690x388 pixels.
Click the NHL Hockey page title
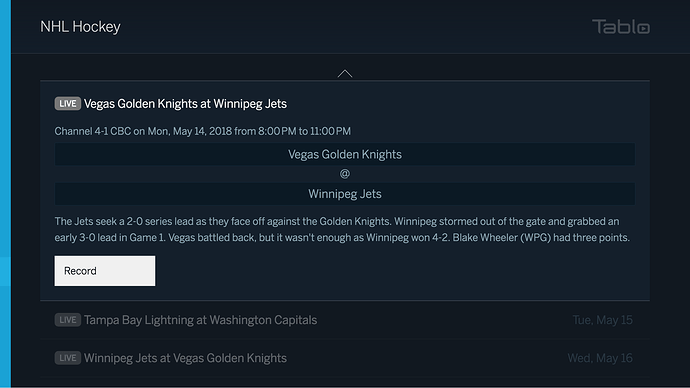coord(80,27)
